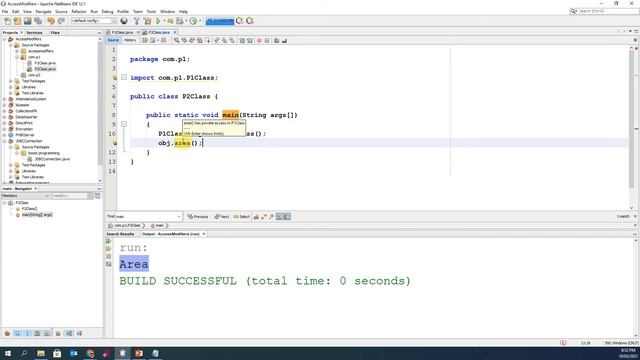Click the Select button in the Find bar
Screen dimensions: 640x360
click(242, 217)
